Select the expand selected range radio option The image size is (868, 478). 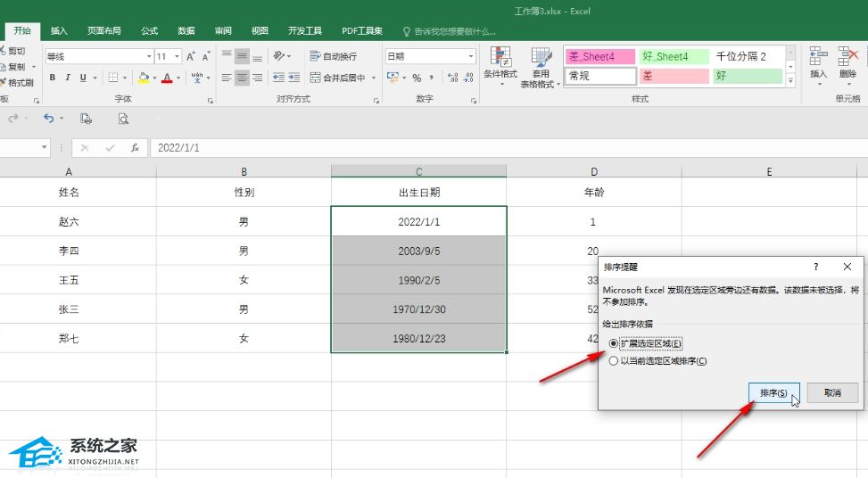614,343
